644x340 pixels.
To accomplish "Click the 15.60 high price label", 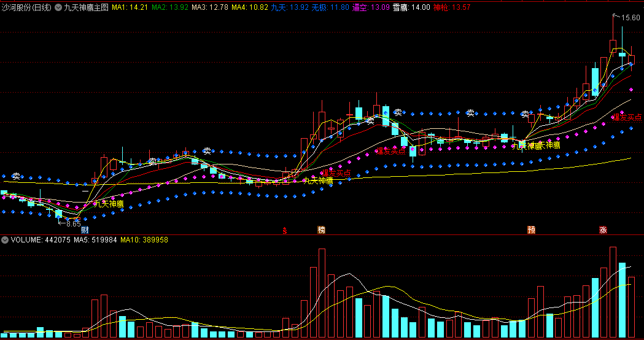I will [630, 18].
